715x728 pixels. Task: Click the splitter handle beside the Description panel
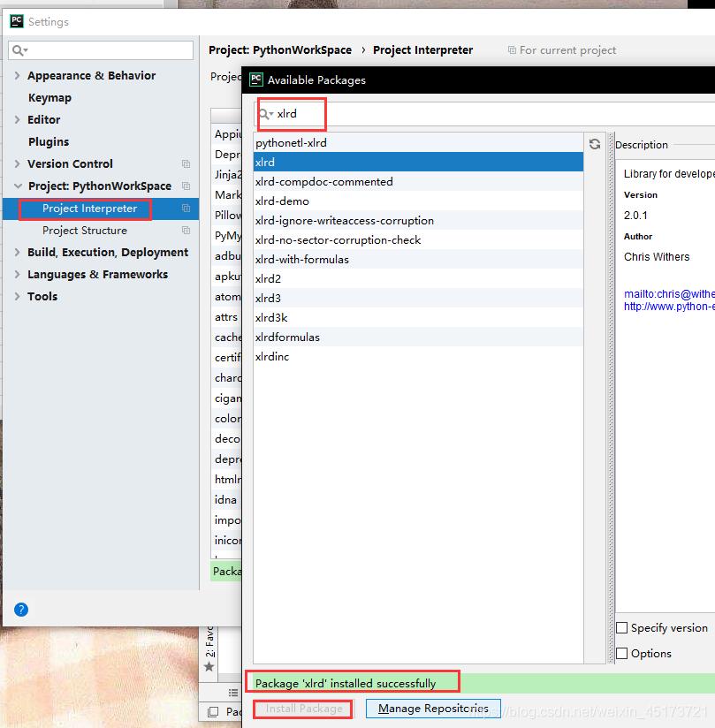(x=611, y=398)
